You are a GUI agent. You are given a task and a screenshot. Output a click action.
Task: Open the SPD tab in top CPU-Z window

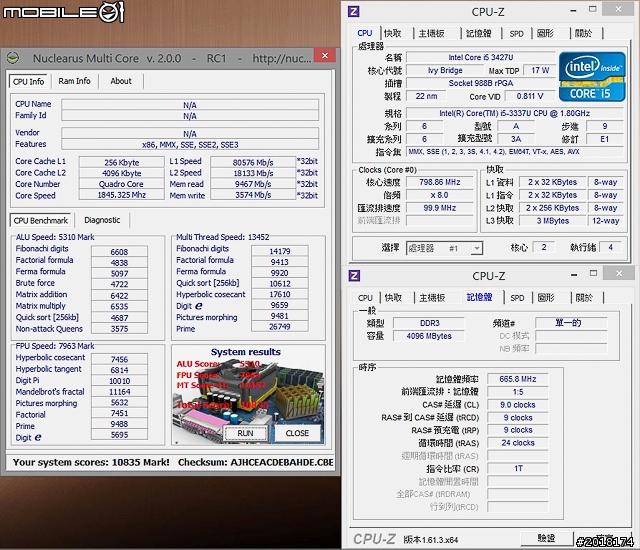[516, 33]
